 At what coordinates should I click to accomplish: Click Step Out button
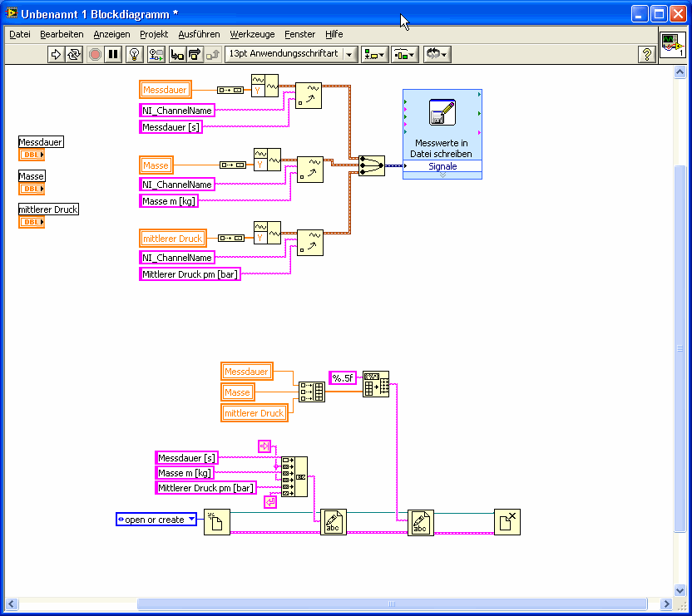pos(213,54)
